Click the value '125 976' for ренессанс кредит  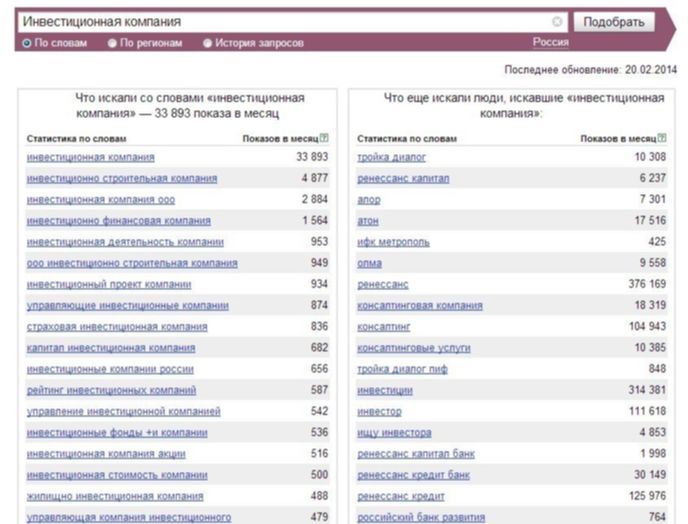[x=648, y=496]
